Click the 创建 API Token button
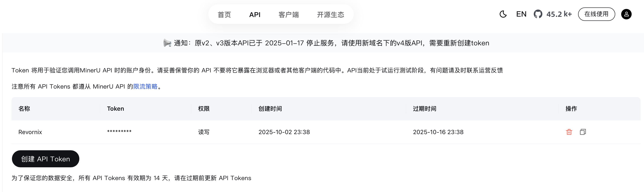Viewport: 644px width, 192px height. tap(45, 159)
